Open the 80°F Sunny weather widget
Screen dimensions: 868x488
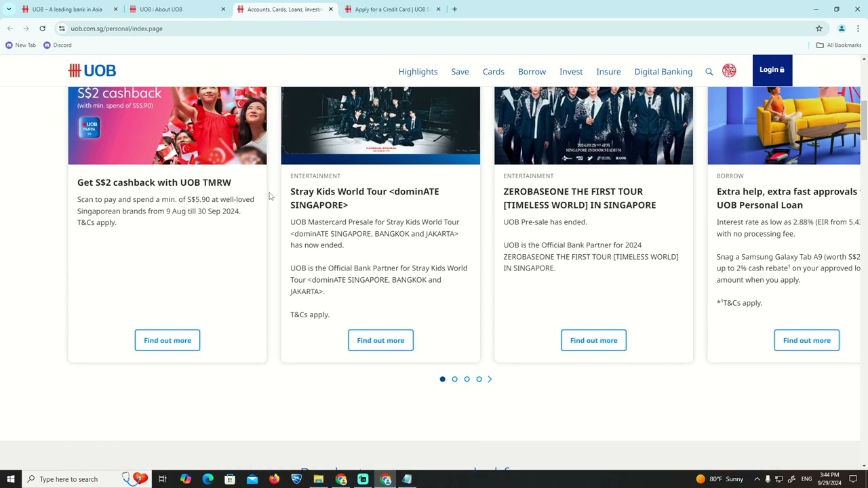click(719, 479)
